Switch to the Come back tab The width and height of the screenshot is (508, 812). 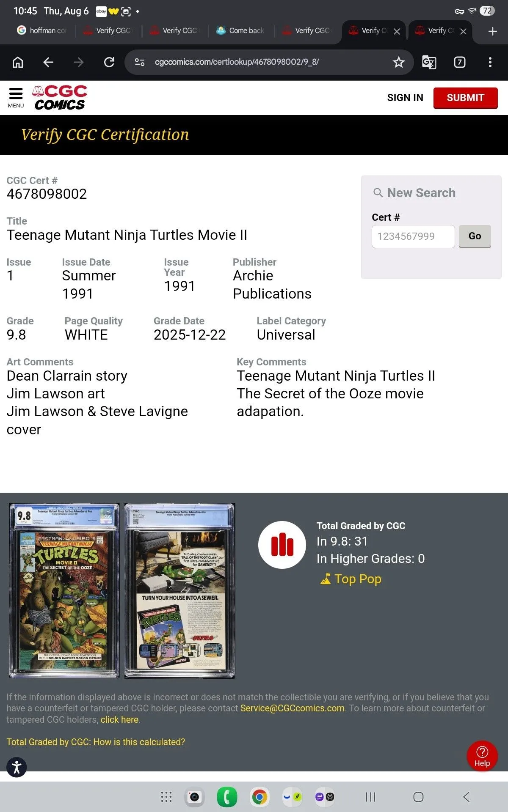(x=240, y=30)
